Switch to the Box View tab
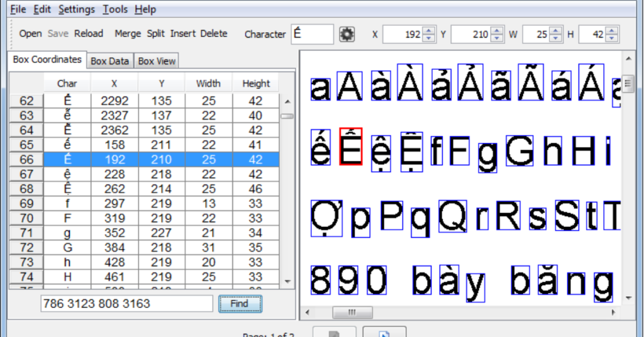This screenshot has height=337, width=644. 157,61
